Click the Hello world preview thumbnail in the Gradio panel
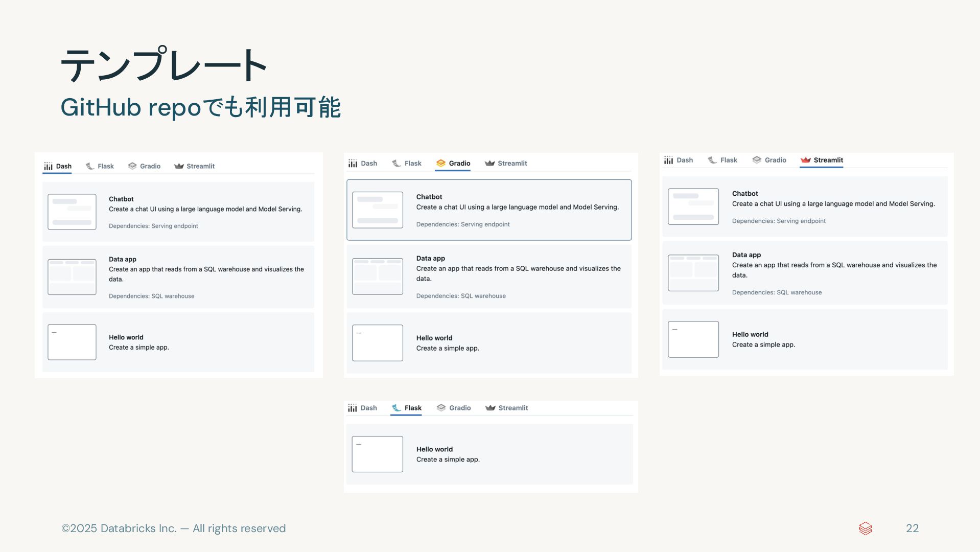 [x=378, y=343]
